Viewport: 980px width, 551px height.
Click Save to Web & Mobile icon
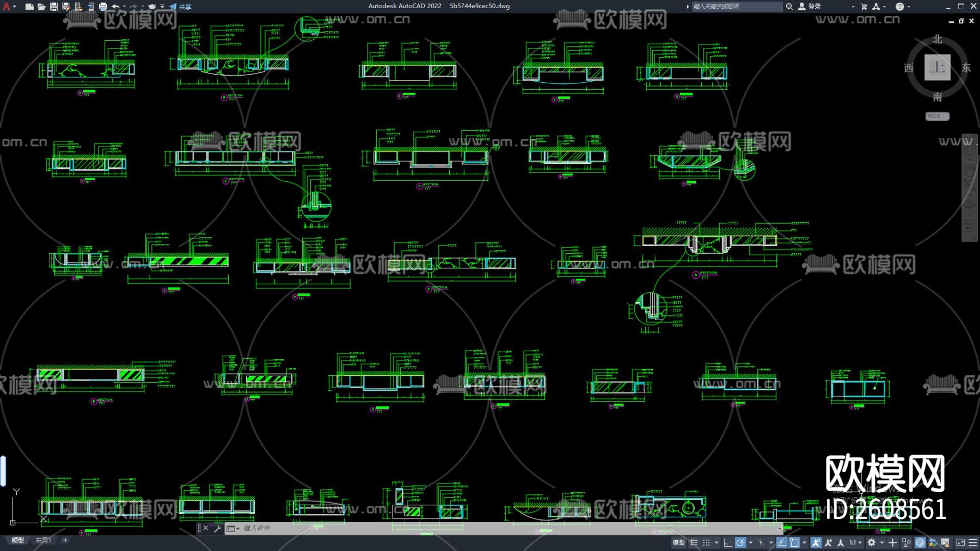click(x=90, y=7)
